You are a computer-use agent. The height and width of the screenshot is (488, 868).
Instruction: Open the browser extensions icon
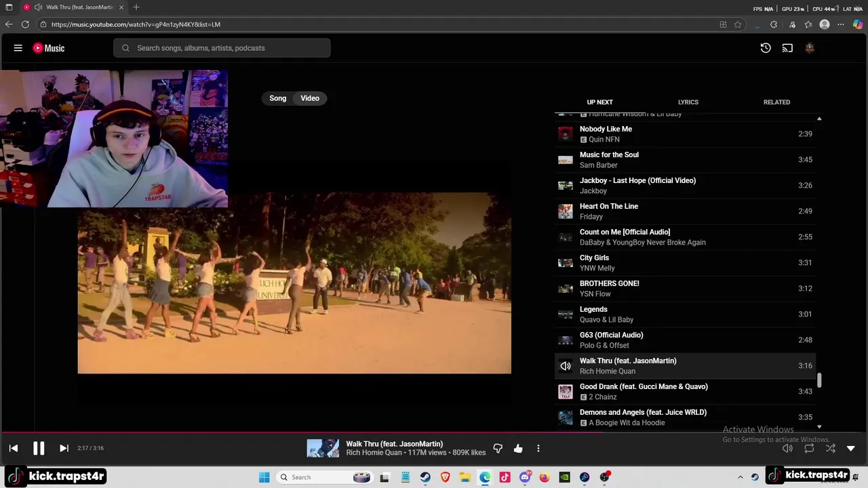point(774,24)
